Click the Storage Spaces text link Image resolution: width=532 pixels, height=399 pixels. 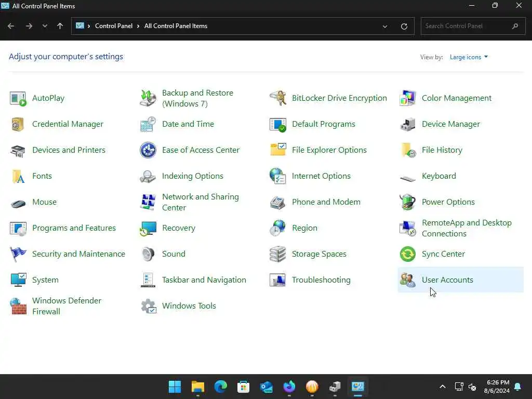(x=319, y=254)
